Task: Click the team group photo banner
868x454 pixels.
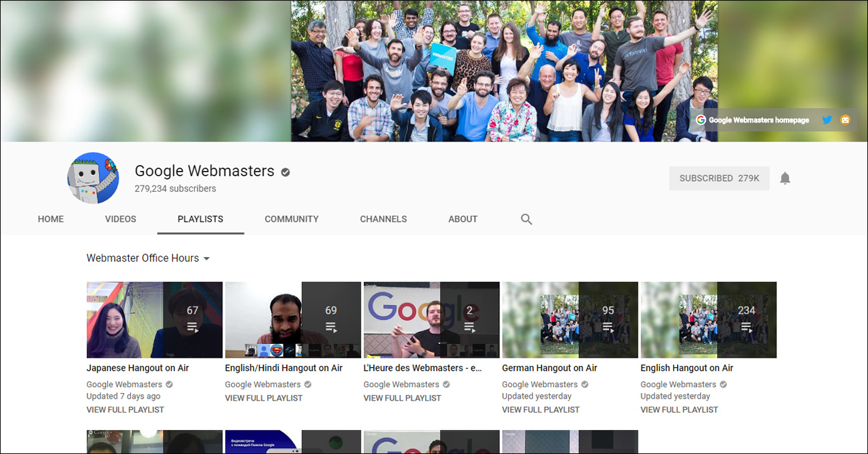Action: (x=504, y=71)
